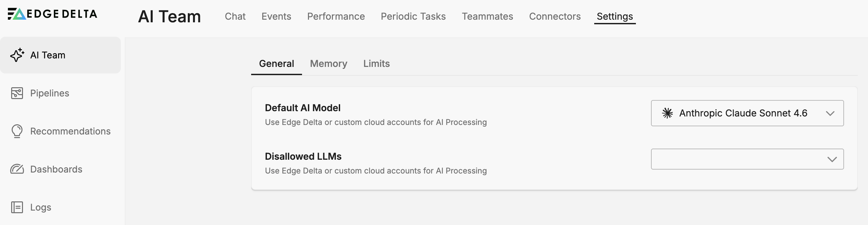
Task: Click the Dashboards gauge icon
Action: [17, 169]
